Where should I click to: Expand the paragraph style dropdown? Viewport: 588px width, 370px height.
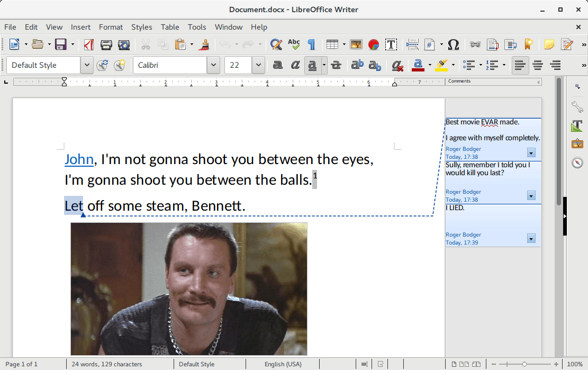click(x=87, y=65)
